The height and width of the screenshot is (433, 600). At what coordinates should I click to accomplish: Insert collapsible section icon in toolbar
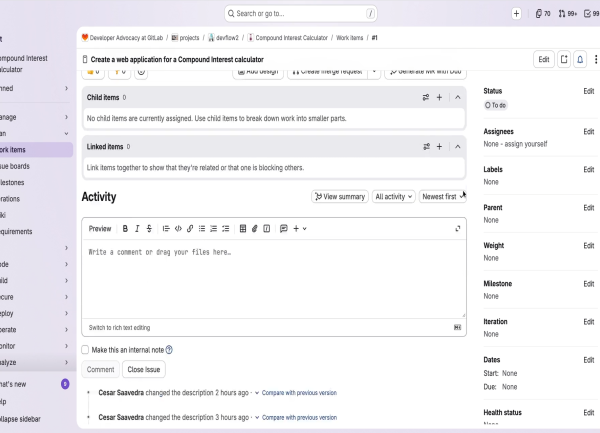[267, 229]
